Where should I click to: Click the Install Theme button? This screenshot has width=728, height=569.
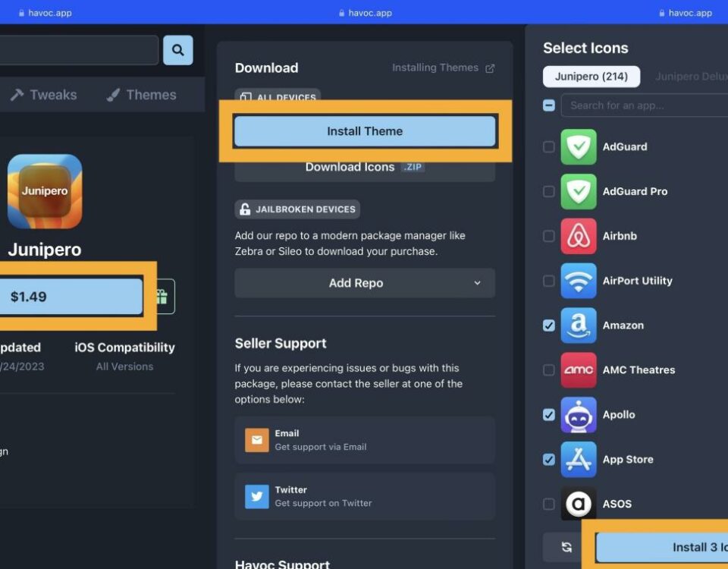point(365,131)
